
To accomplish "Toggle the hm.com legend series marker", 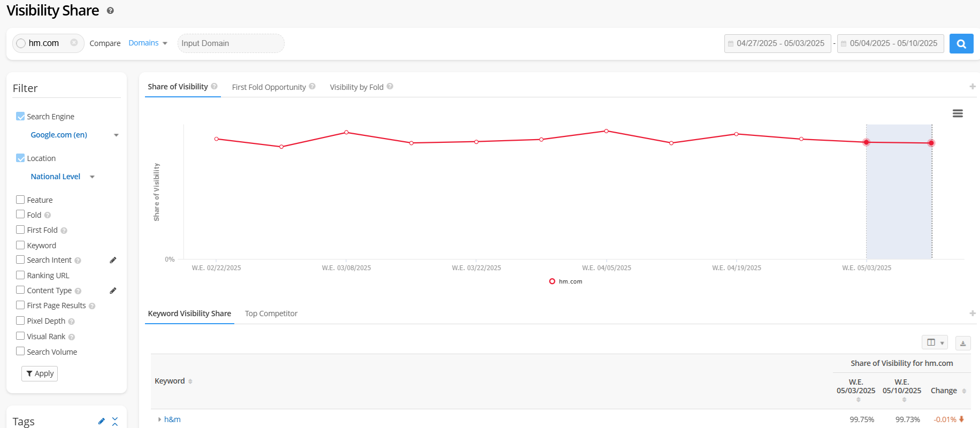I will [552, 281].
